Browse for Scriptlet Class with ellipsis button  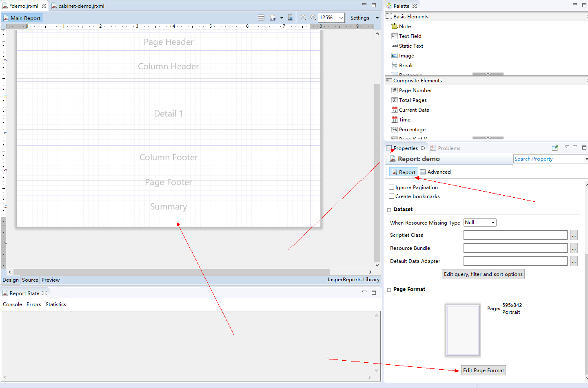(x=574, y=235)
